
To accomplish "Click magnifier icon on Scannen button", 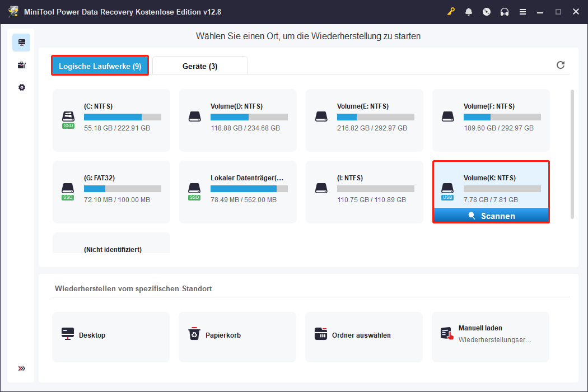I will click(x=472, y=216).
